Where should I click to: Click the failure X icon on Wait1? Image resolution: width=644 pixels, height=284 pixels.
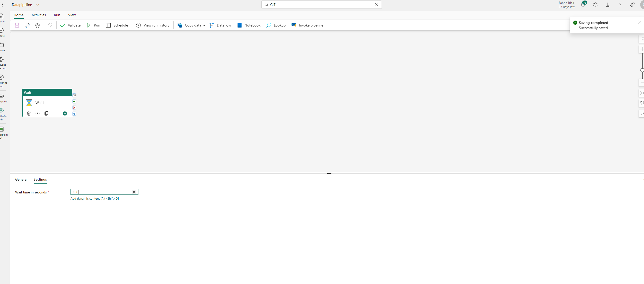coord(74,108)
